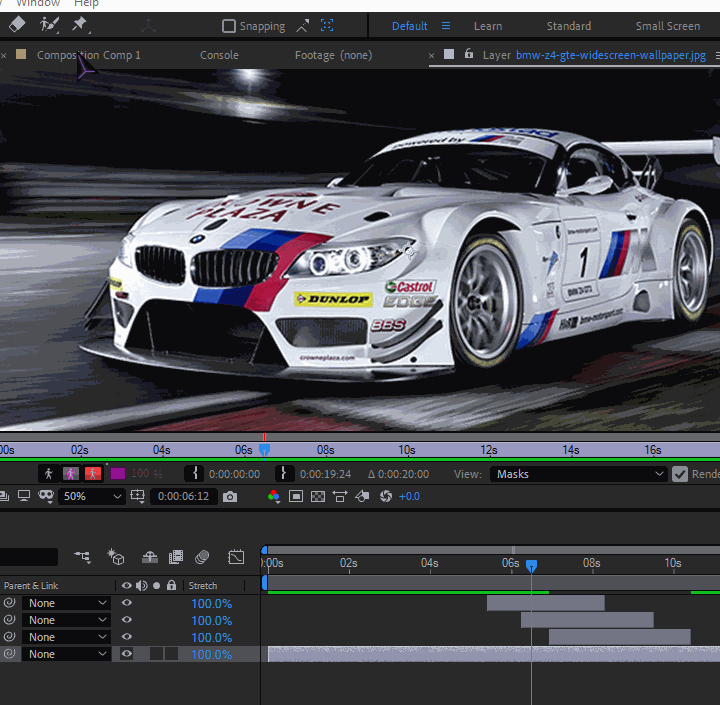The image size is (720, 705).
Task: Open the Footage (none) tab
Action: tap(333, 55)
